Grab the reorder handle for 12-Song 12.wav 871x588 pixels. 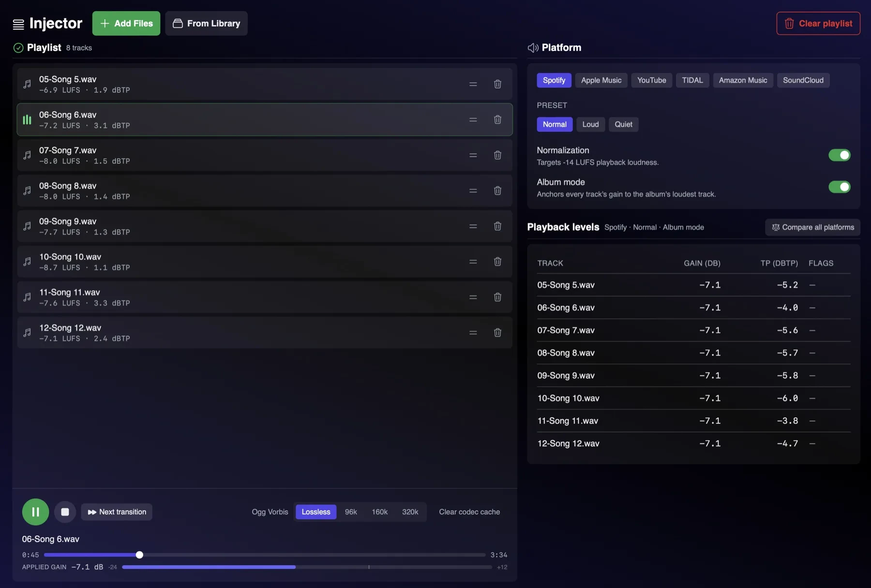pos(473,333)
